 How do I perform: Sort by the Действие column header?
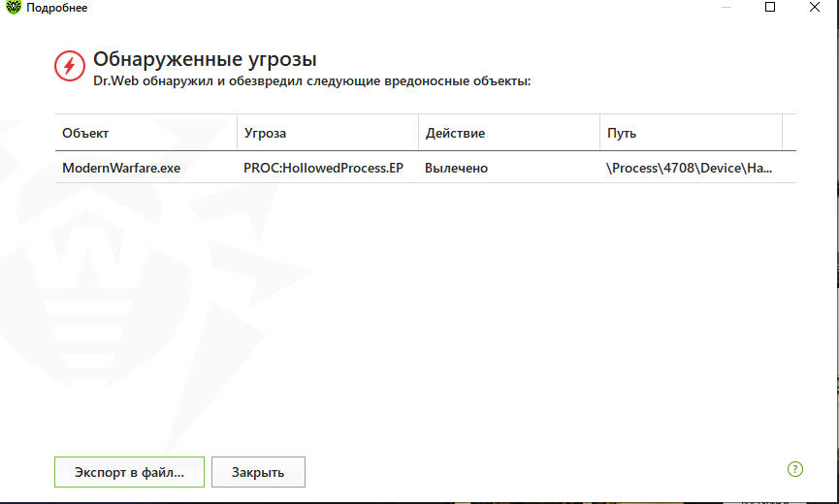509,133
